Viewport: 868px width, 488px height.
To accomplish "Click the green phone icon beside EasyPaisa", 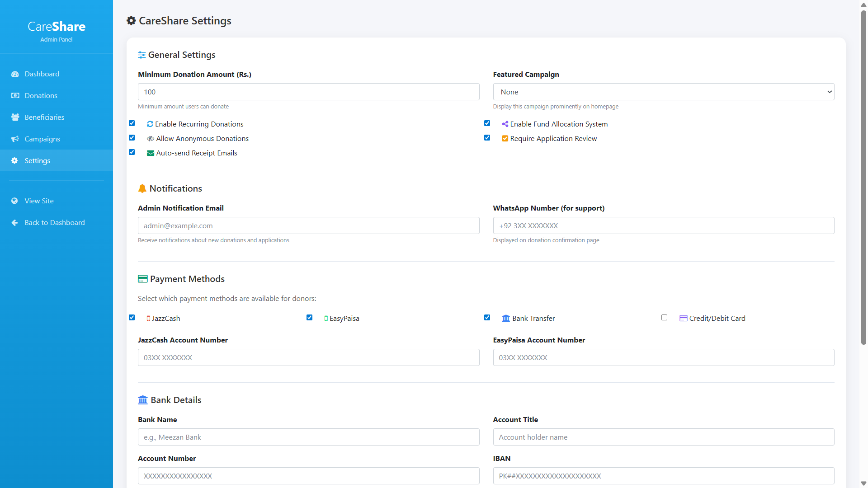I will pyautogui.click(x=326, y=319).
